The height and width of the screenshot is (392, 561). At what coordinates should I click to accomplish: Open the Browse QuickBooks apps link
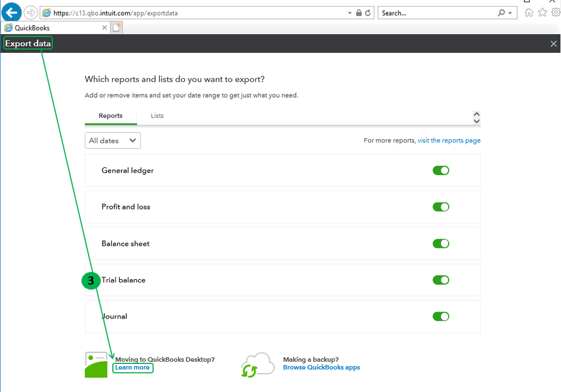[321, 367]
